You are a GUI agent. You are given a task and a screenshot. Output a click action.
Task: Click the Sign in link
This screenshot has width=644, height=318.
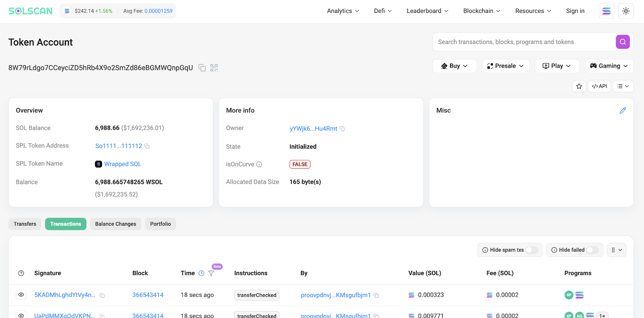[575, 11]
